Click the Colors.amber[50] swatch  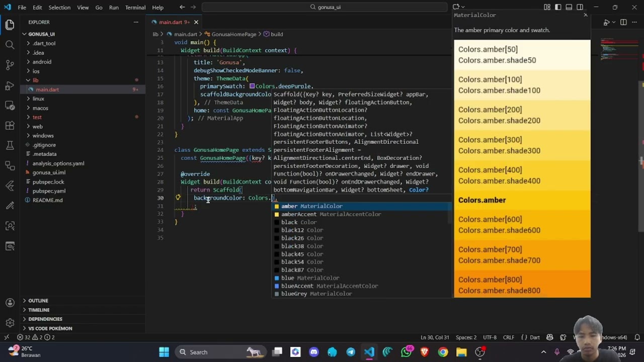click(x=522, y=55)
